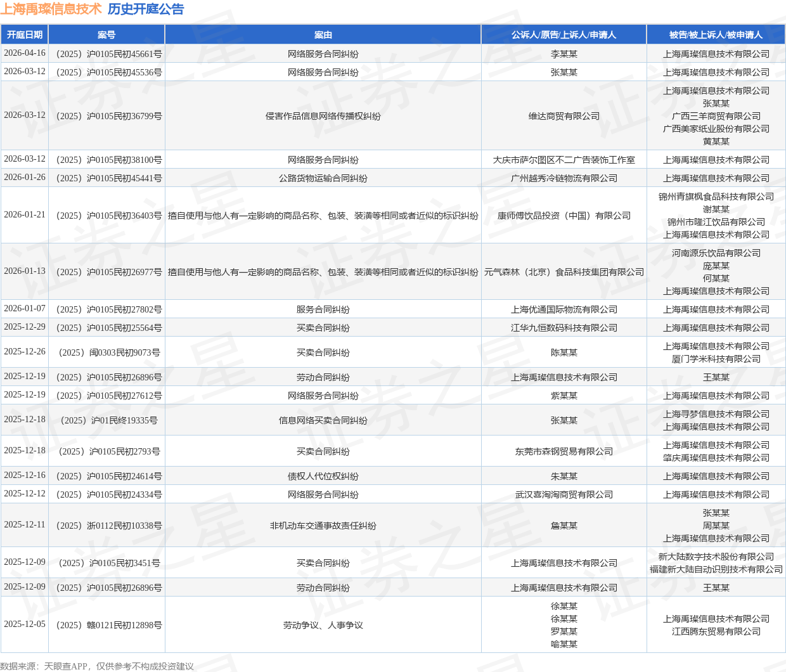The width and height of the screenshot is (786, 672).
Task: Click cause 侵害作品信息网络传播权纠纷
Action: click(x=323, y=117)
